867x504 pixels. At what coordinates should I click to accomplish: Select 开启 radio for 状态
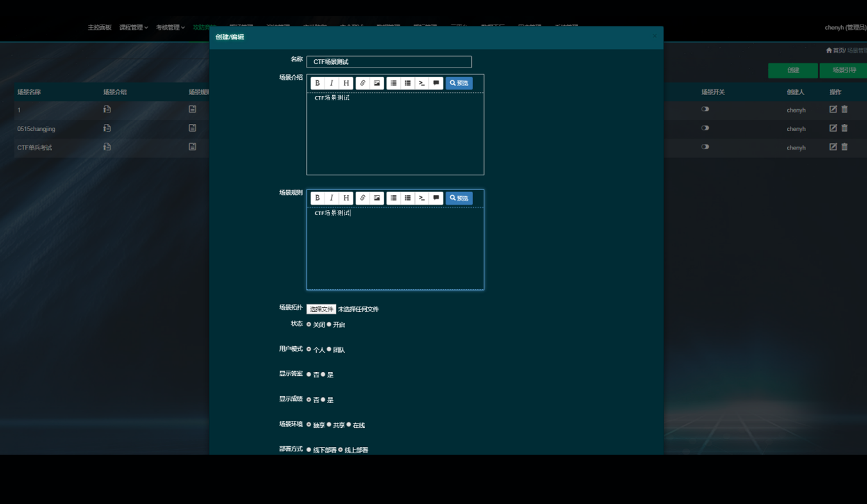pos(329,324)
